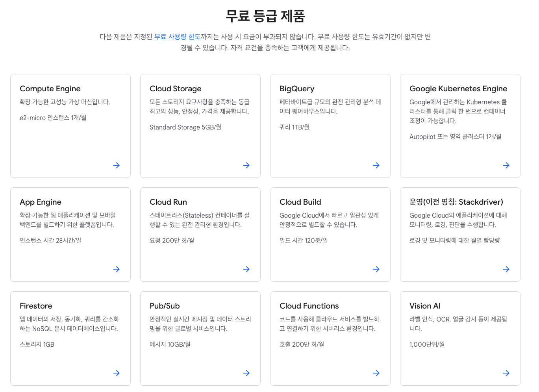Open the Cloud Build card title
This screenshot has width=539, height=392.
tap(300, 202)
